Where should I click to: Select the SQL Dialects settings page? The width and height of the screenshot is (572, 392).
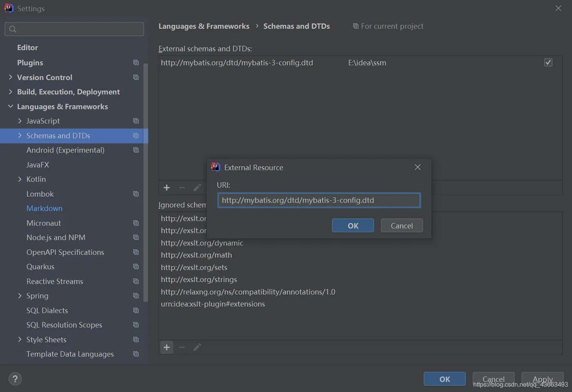tap(47, 310)
